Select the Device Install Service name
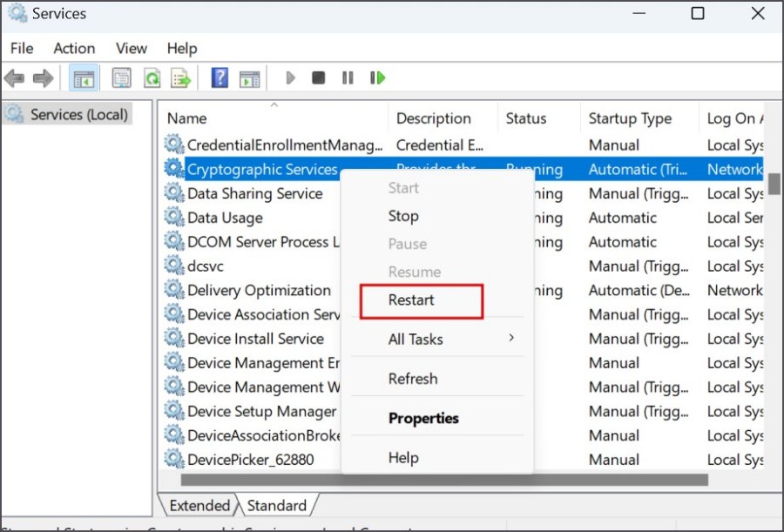 tap(255, 339)
